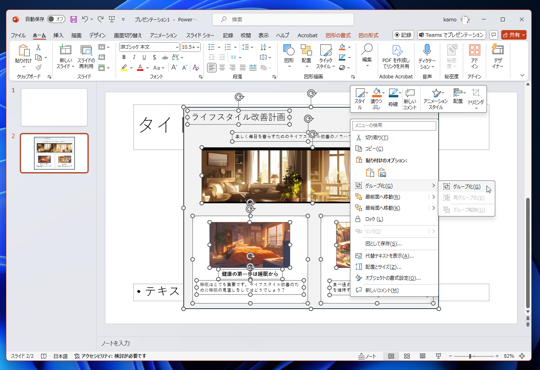This screenshot has width=540, height=370.
Task: Toggle Align Left paragraph button
Action: [x=211, y=68]
